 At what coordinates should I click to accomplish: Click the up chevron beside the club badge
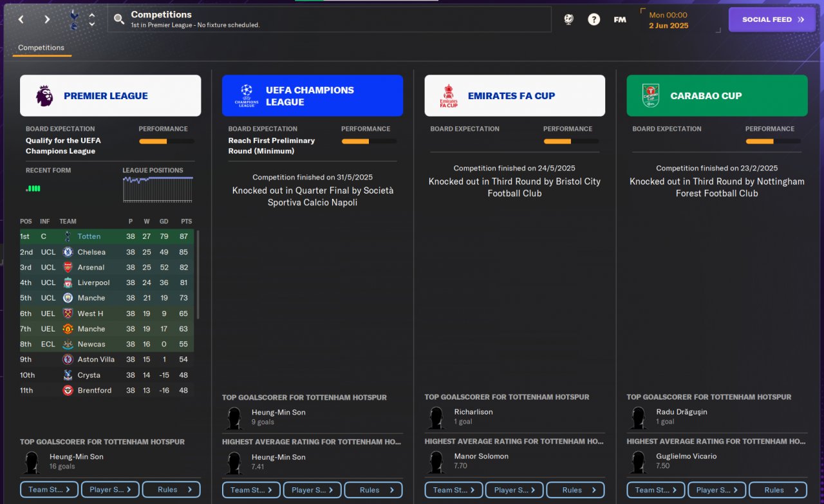[92, 15]
